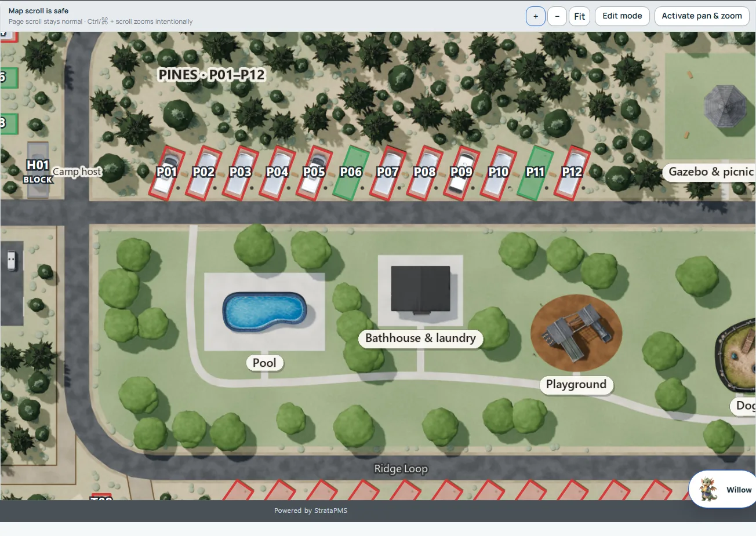Screen dimensions: 756x536
Task: Select campsite P01
Action: 167,173
